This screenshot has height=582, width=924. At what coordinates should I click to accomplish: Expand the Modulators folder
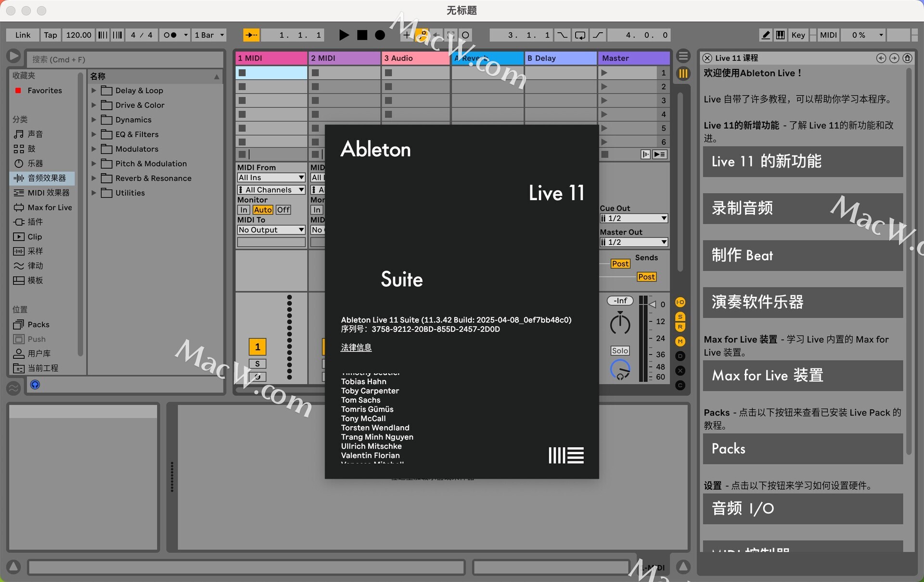tap(94, 149)
